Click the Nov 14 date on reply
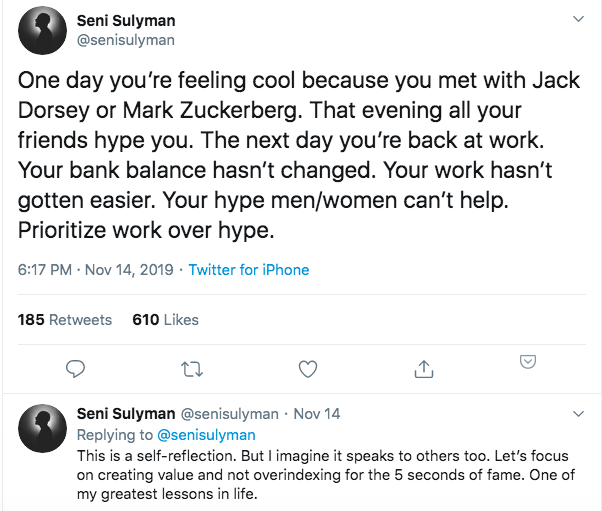 pyautogui.click(x=317, y=414)
